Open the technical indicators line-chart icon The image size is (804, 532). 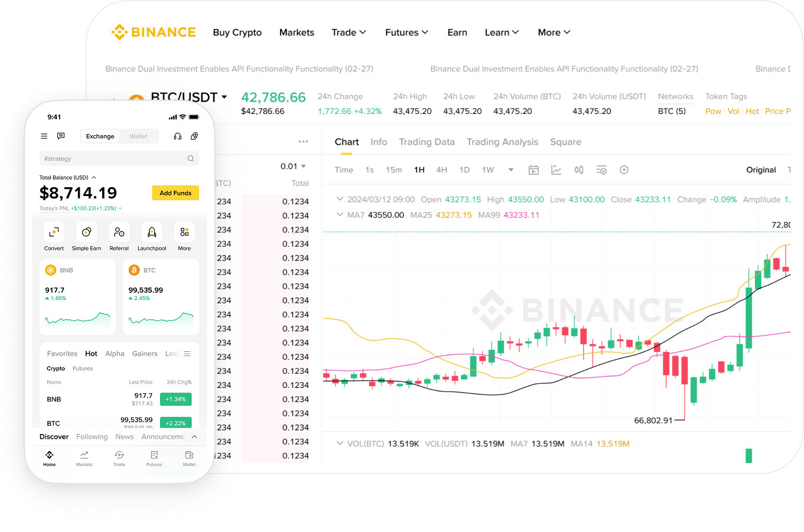coord(556,170)
